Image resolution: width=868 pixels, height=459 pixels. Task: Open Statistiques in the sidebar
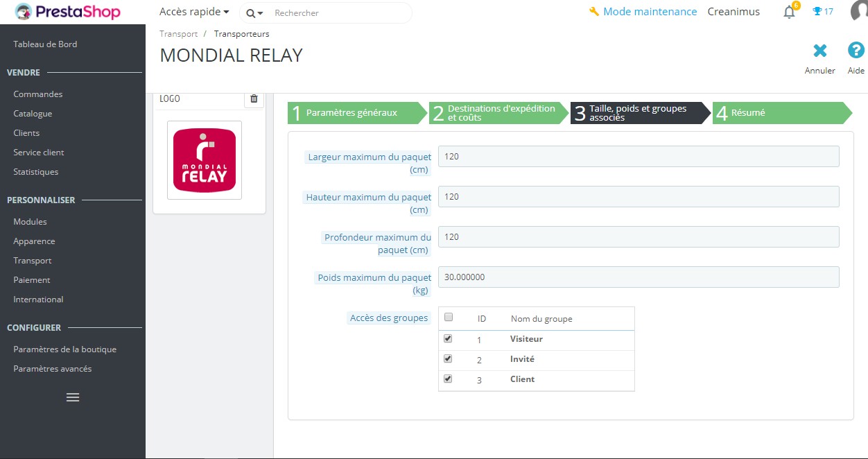(36, 171)
